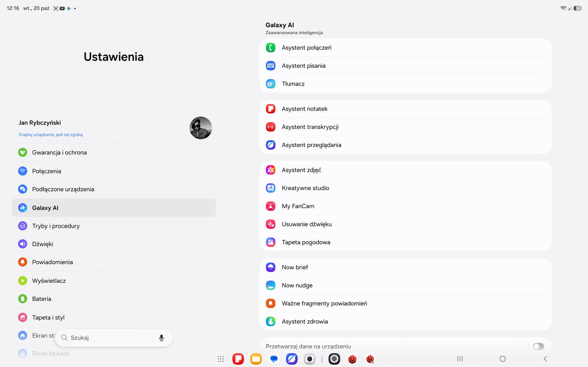588x367 pixels.
Task: Tap Znajduj urządzenia link under name
Action: [x=51, y=134]
